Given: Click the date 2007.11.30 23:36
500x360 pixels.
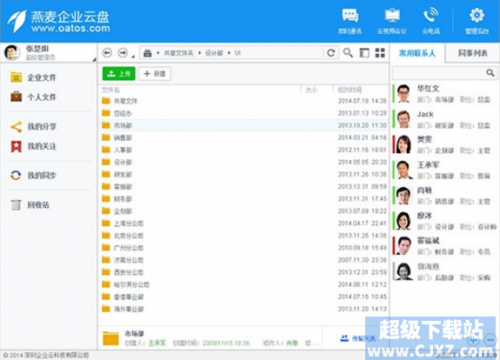Looking at the screenshot, I should point(362,260).
